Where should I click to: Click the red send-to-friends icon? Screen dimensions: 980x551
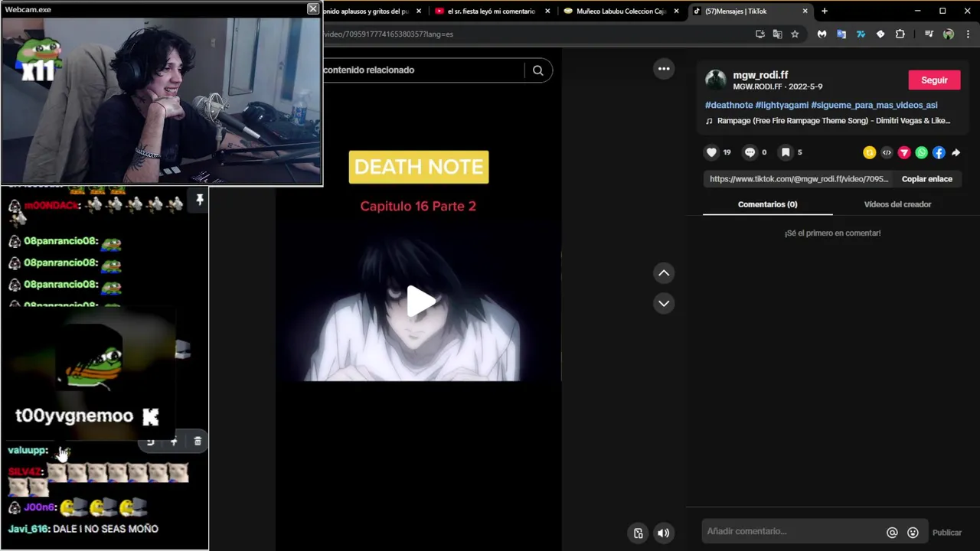point(904,153)
